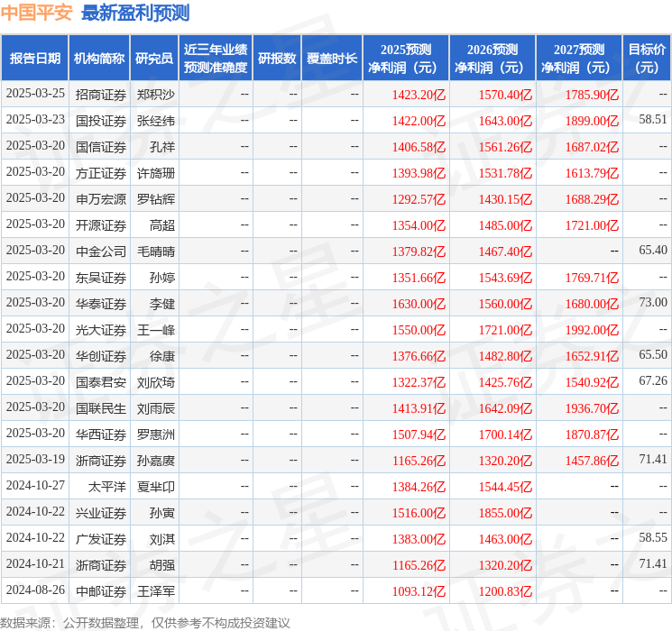Click the 国投证券 institution cell
The width and height of the screenshot is (672, 631).
click(x=101, y=121)
